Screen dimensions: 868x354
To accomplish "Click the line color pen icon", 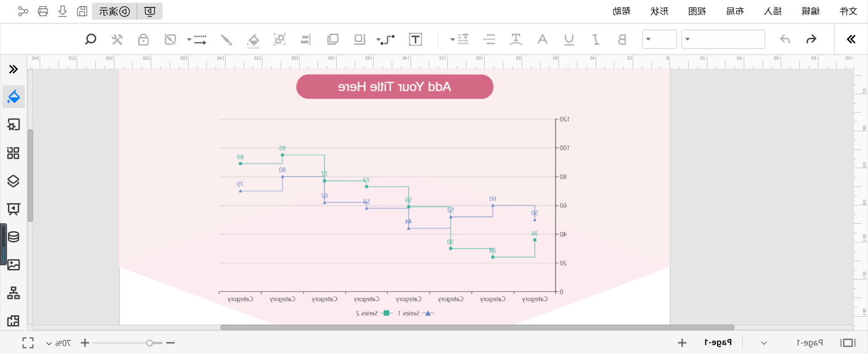I will click(226, 39).
